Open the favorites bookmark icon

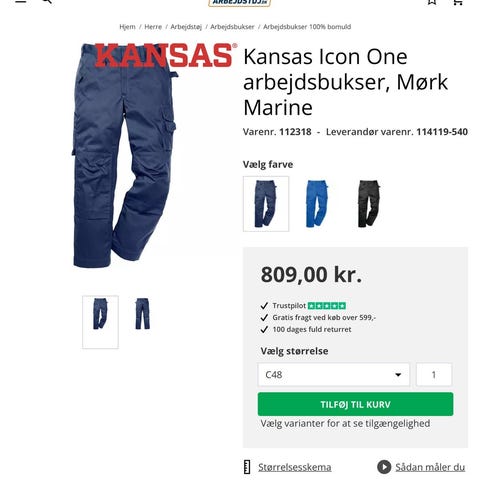click(x=432, y=2)
